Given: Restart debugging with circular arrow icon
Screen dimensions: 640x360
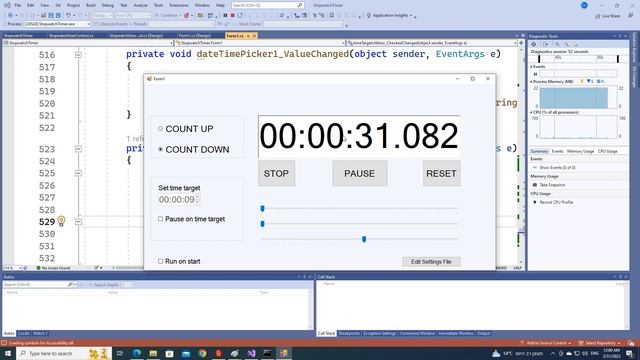Looking at the screenshot, I should (240, 16).
